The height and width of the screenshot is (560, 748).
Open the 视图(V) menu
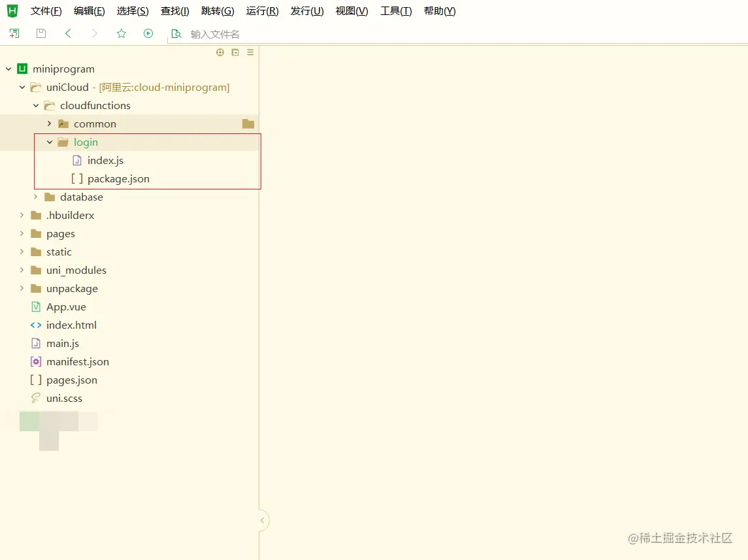tap(352, 11)
